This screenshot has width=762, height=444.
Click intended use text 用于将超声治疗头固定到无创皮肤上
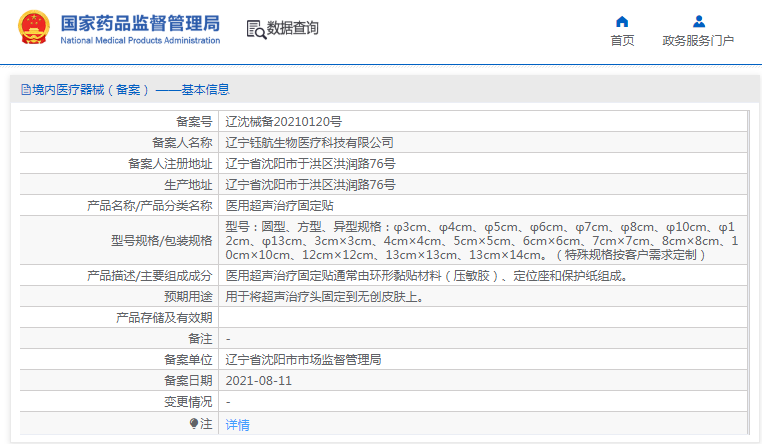coord(325,297)
